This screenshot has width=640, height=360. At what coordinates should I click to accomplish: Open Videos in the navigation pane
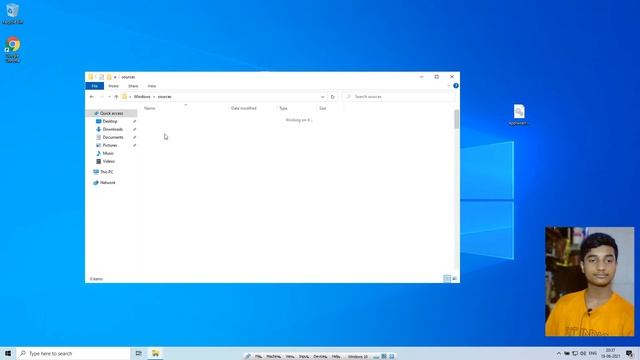tap(108, 161)
